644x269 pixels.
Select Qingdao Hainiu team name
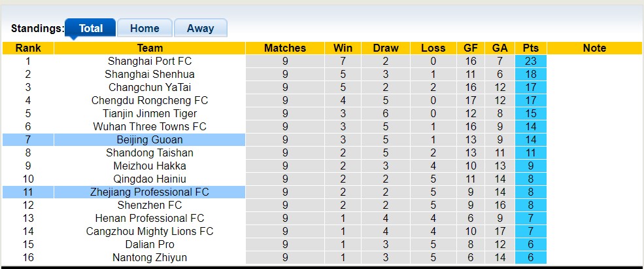pos(150,179)
